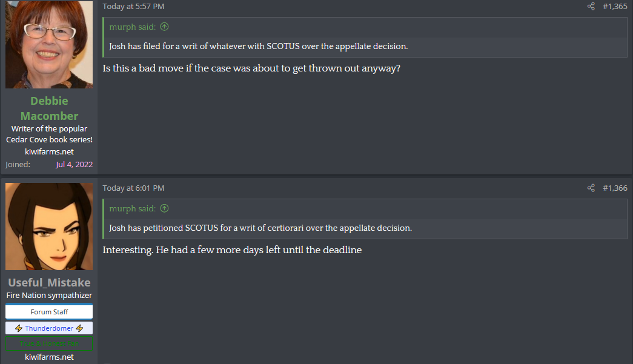633x364 pixels.
Task: Click 'murph said:' in Debbie Macomber's post
Action: [132, 27]
